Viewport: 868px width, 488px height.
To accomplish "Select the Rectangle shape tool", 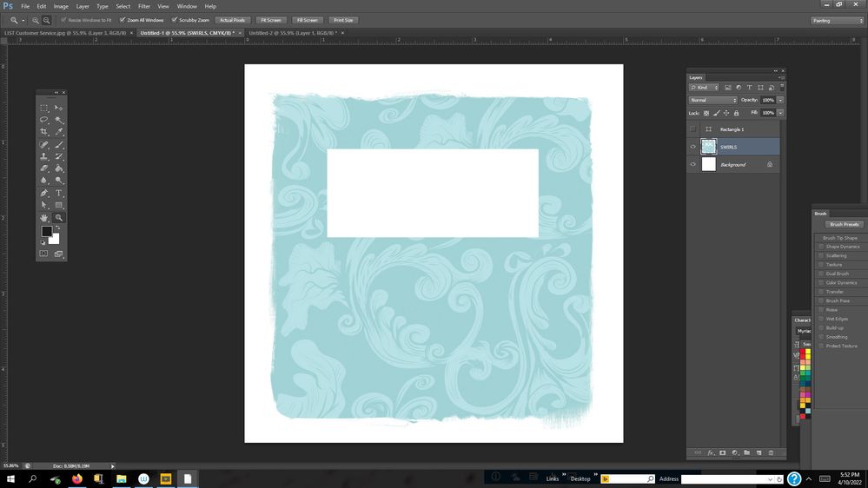I will click(59, 205).
